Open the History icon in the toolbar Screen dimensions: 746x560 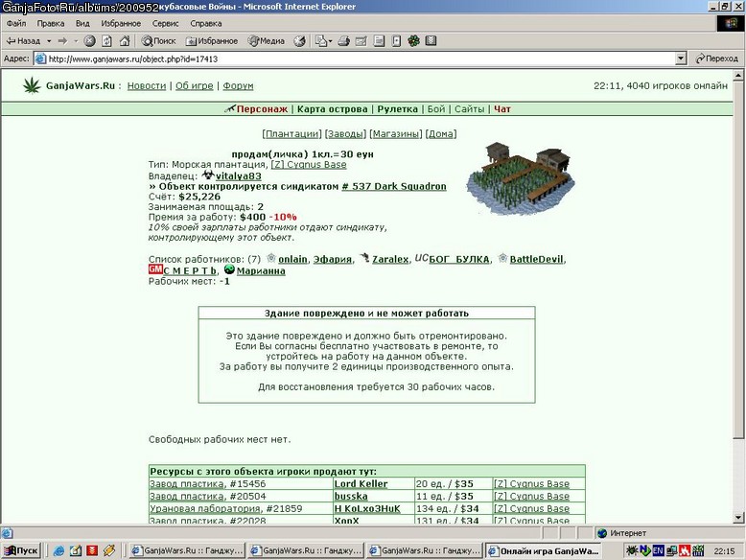pos(299,41)
